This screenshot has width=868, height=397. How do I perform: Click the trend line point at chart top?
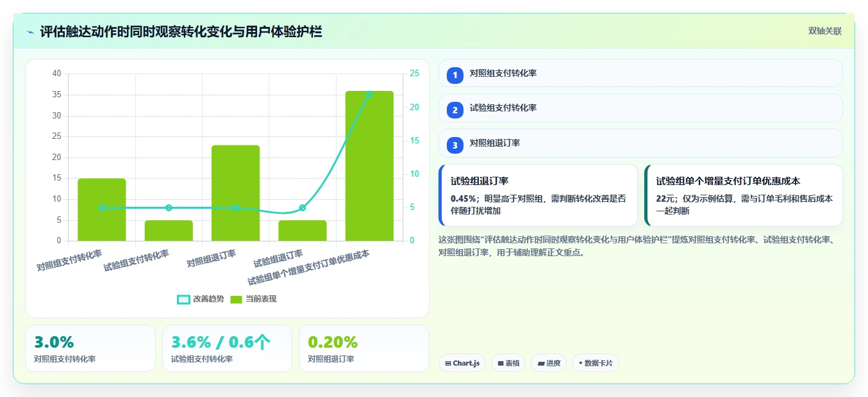369,94
